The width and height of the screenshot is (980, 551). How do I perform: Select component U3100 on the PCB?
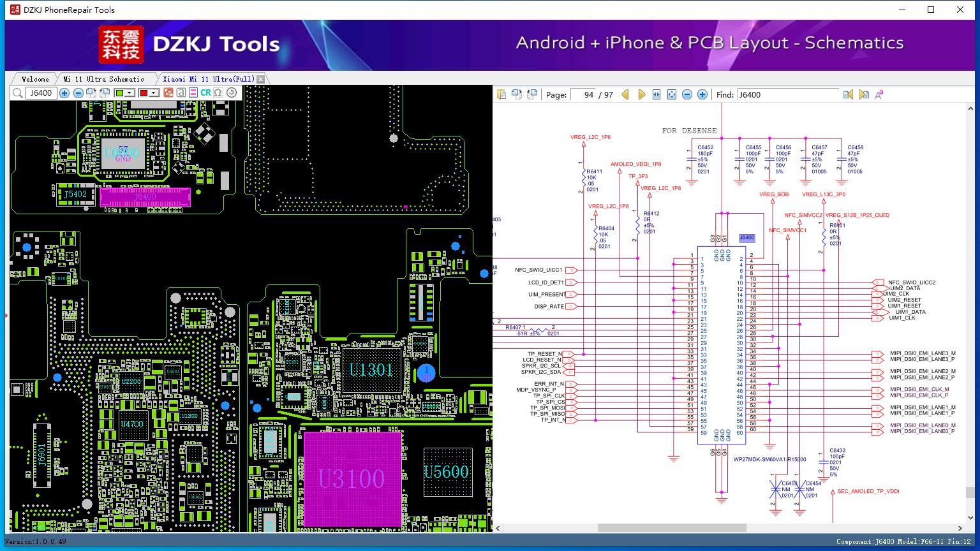click(x=352, y=479)
